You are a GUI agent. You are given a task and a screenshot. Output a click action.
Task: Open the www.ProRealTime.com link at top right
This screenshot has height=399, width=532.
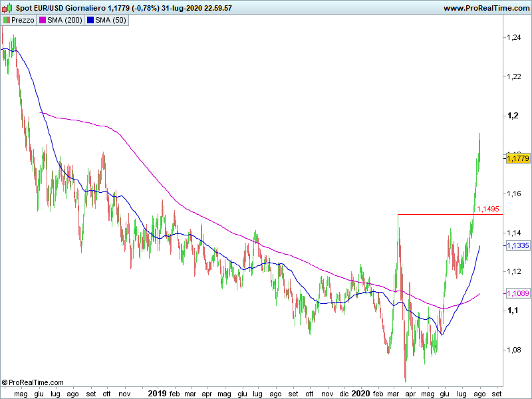click(x=485, y=8)
